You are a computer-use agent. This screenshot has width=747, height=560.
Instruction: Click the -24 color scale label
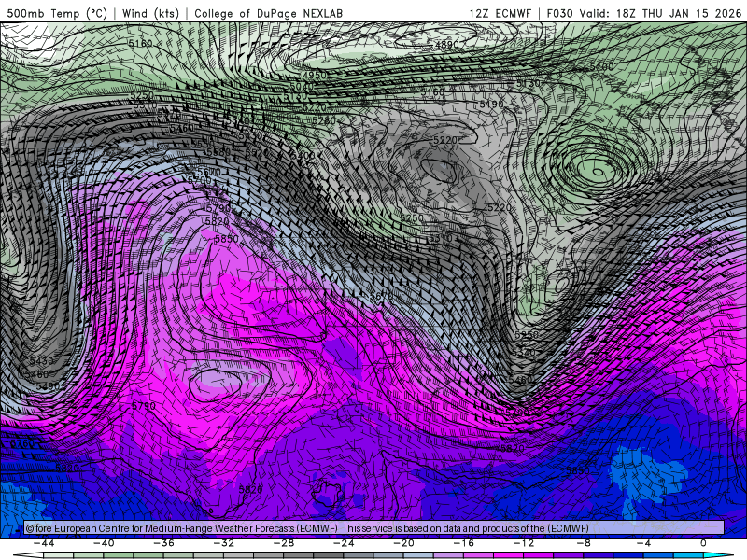(x=344, y=543)
